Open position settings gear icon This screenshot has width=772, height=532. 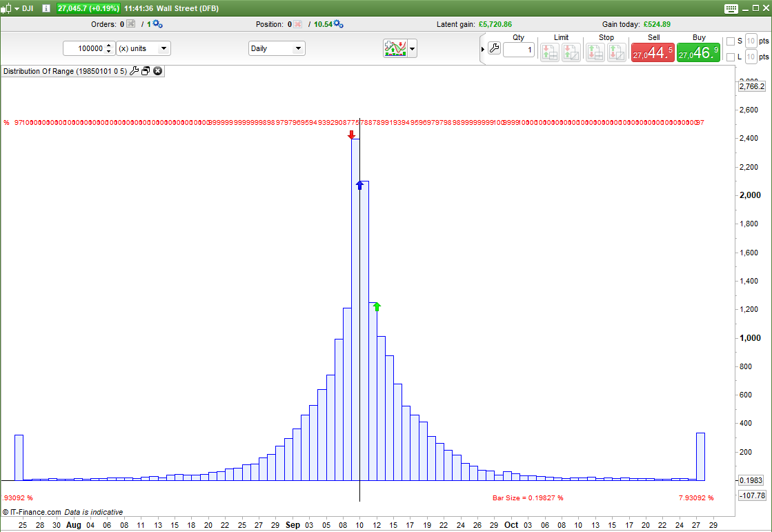click(338, 24)
